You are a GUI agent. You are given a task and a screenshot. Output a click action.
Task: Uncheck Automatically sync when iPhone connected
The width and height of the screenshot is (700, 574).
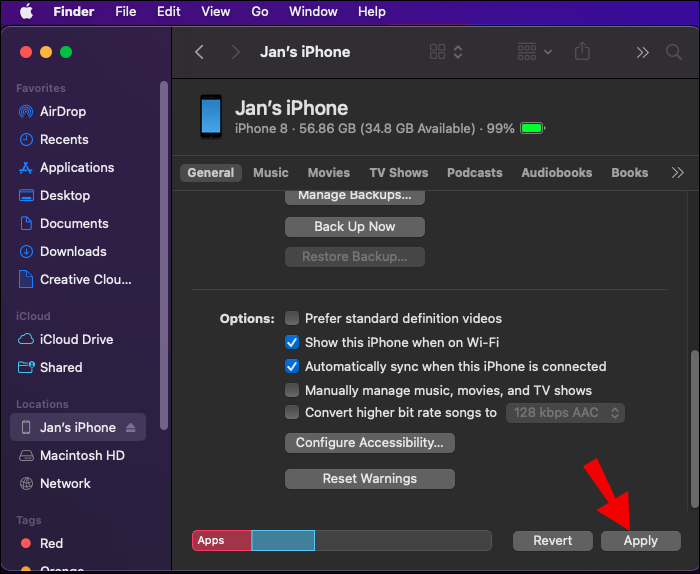tap(292, 366)
